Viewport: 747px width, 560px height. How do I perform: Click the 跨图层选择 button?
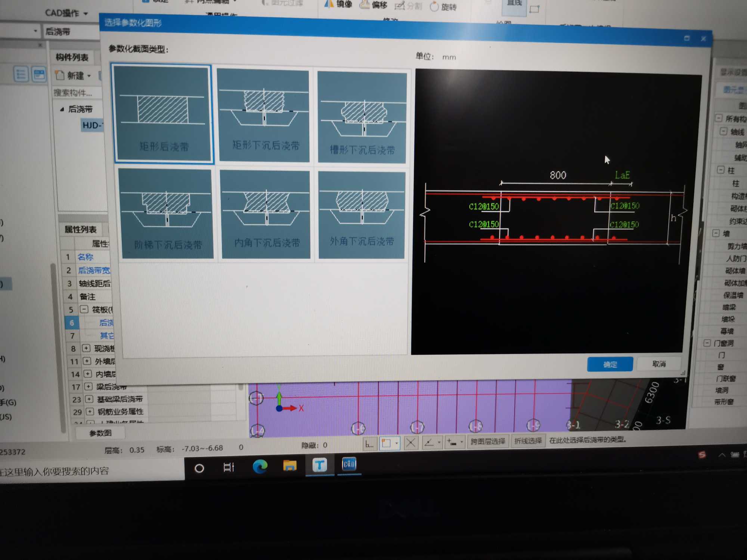(487, 441)
